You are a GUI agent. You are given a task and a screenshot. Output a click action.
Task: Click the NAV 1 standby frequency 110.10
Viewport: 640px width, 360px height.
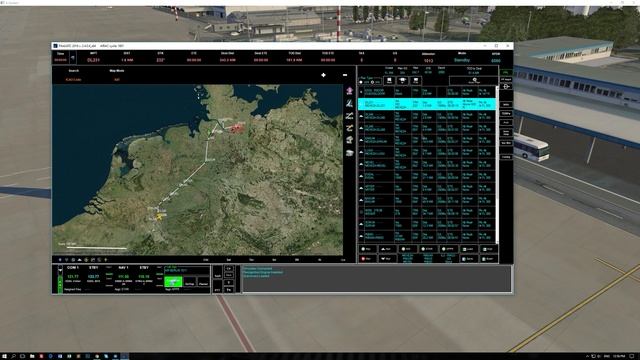coord(144,276)
